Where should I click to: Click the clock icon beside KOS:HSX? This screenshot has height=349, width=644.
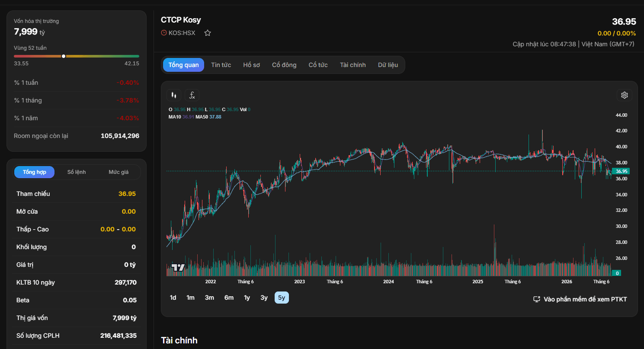pyautogui.click(x=163, y=33)
